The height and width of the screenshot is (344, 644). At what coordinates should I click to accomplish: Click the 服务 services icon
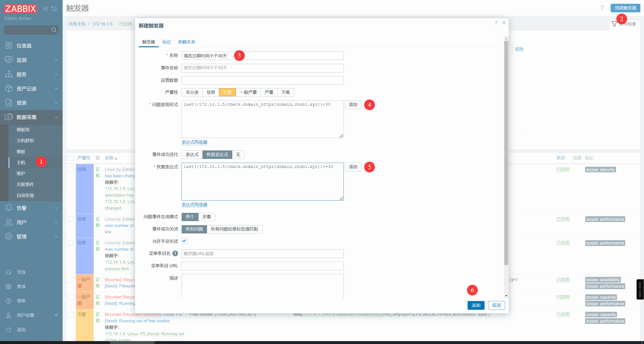coord(9,74)
